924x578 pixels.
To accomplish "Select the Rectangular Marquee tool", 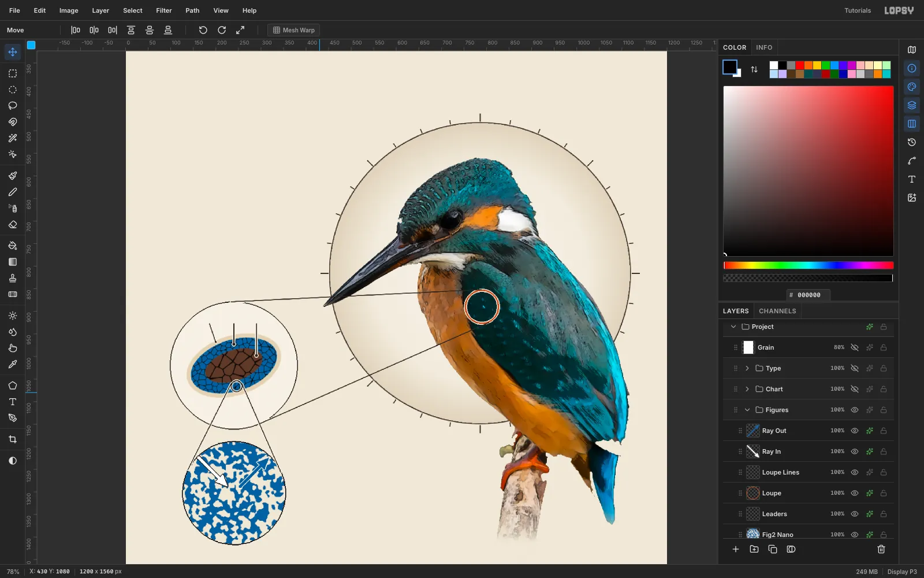I will tap(13, 73).
